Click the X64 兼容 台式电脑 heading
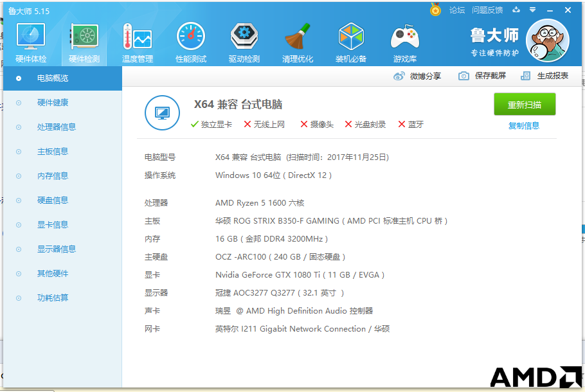The width and height of the screenshot is (585, 392). pyautogui.click(x=238, y=105)
